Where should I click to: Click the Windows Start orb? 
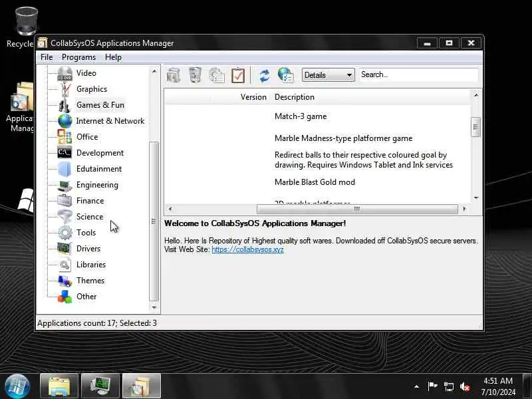[x=17, y=386]
